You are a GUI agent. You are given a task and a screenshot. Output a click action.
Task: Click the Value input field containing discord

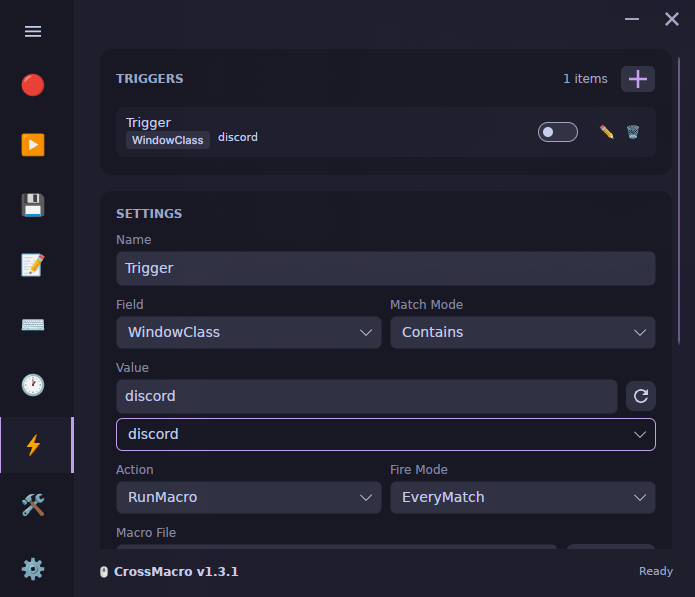(x=367, y=396)
